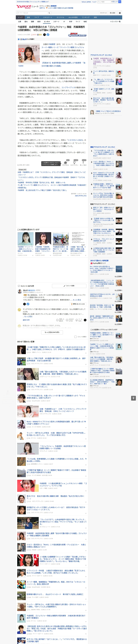Screen dimensions: 138x644
Task: Open the エキスパート tab
Action: click(48, 17)
